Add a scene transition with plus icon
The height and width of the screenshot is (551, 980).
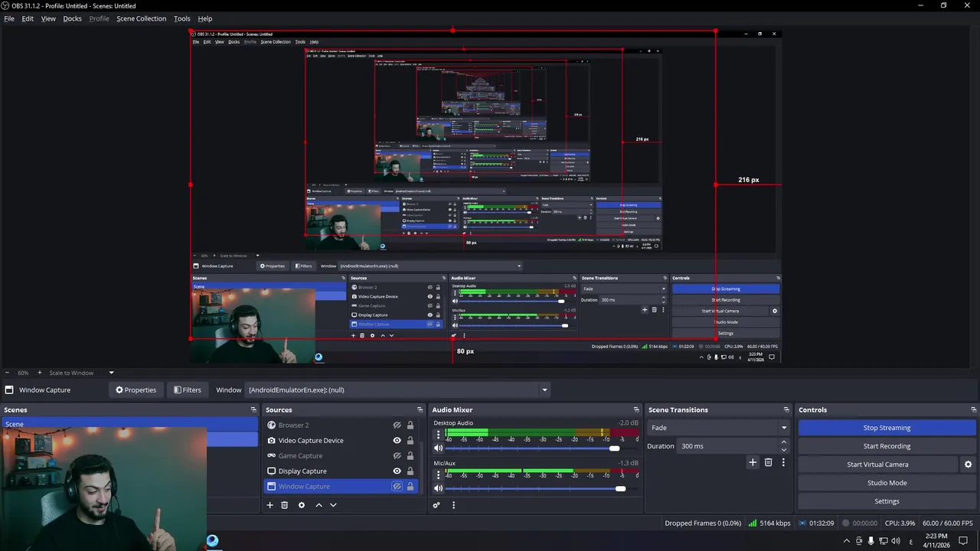[753, 462]
